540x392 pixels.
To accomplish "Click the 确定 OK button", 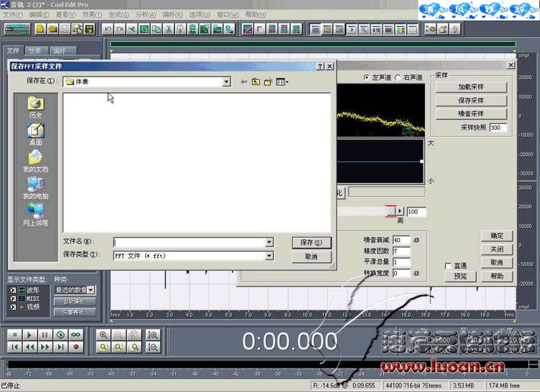I will (x=497, y=236).
